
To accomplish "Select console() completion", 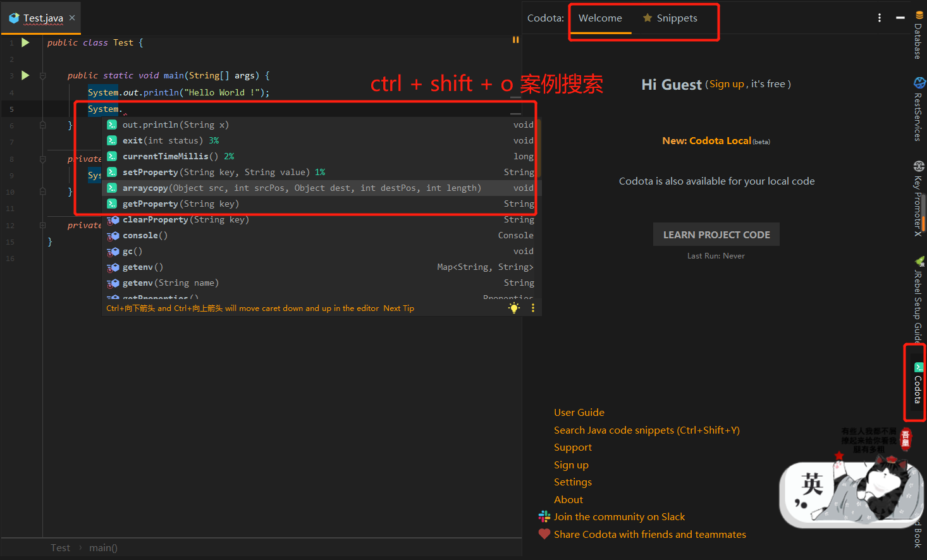I will pyautogui.click(x=321, y=235).
